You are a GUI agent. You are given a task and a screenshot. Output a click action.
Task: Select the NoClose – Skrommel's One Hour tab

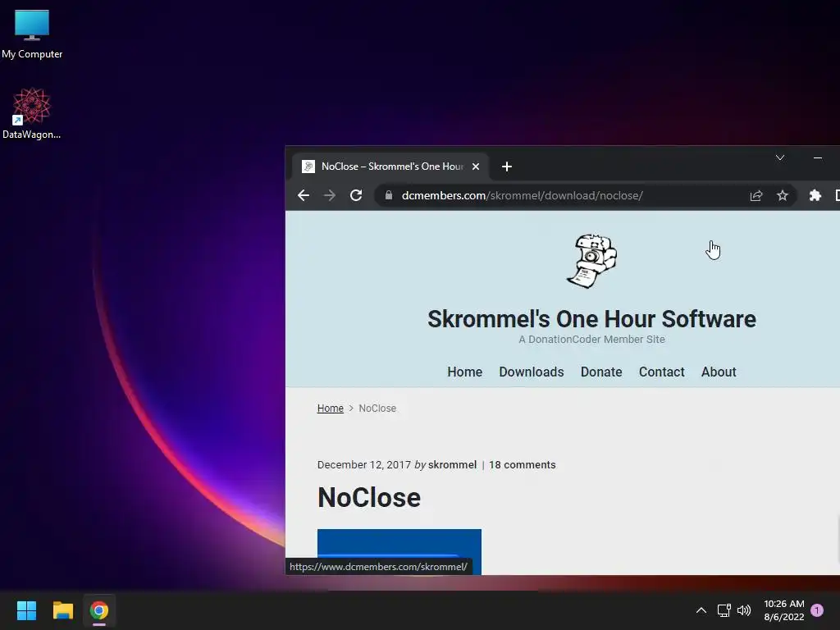(x=390, y=167)
